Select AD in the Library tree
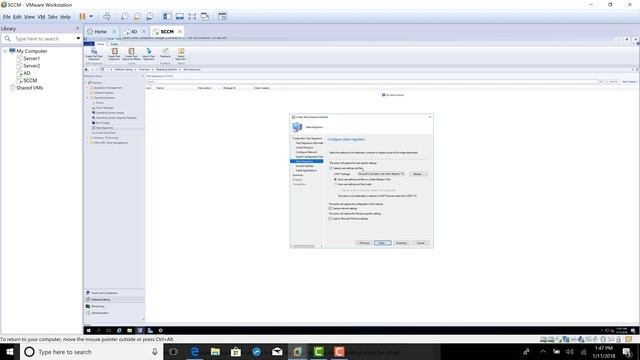 tap(27, 73)
